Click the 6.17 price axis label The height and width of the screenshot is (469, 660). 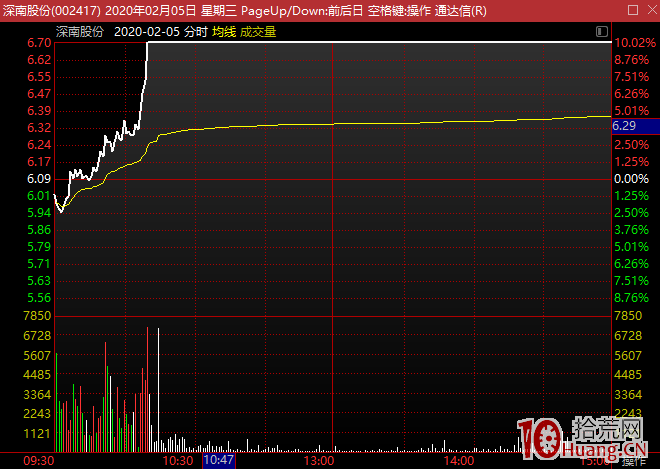[39, 162]
